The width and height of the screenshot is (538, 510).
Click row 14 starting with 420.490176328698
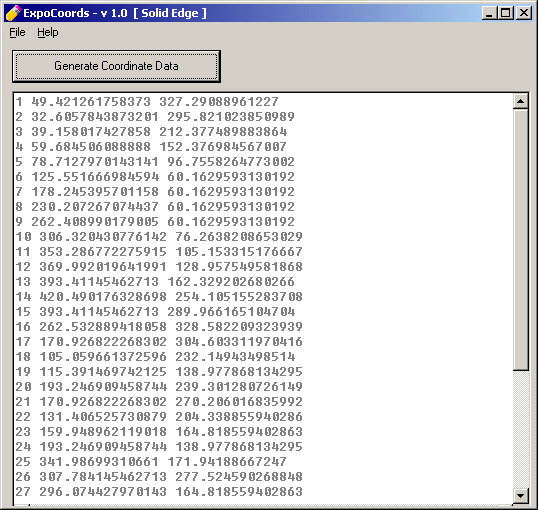point(159,297)
